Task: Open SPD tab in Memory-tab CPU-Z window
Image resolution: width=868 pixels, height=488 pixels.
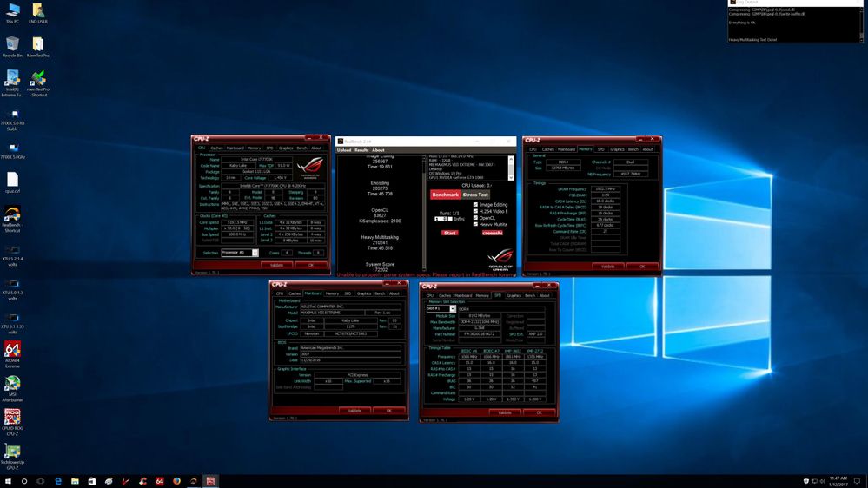Action: pos(600,149)
